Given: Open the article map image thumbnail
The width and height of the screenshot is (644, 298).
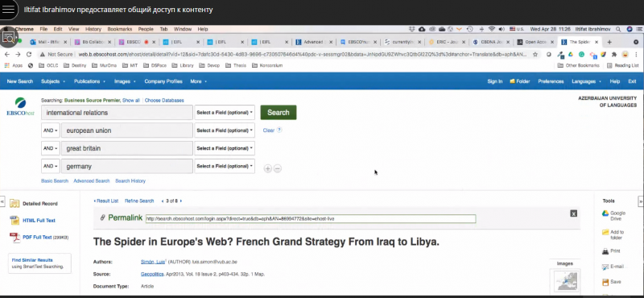Looking at the screenshot, I should point(565,281).
